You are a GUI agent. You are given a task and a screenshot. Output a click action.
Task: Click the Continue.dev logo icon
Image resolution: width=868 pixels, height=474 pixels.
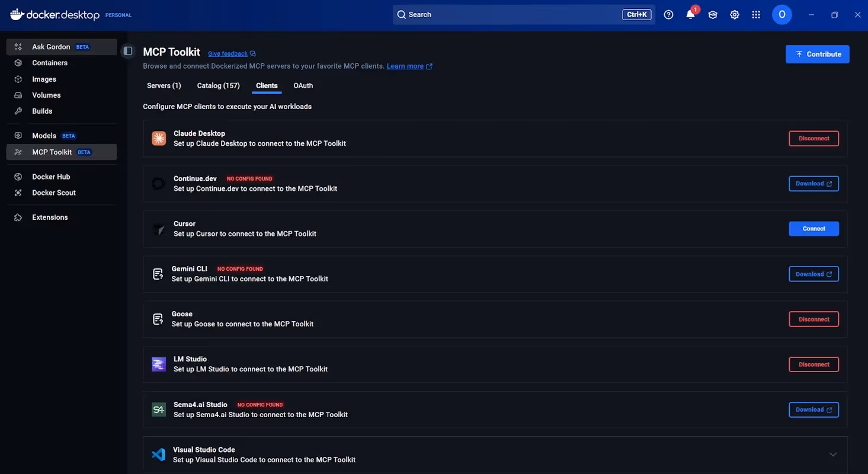[x=159, y=184]
